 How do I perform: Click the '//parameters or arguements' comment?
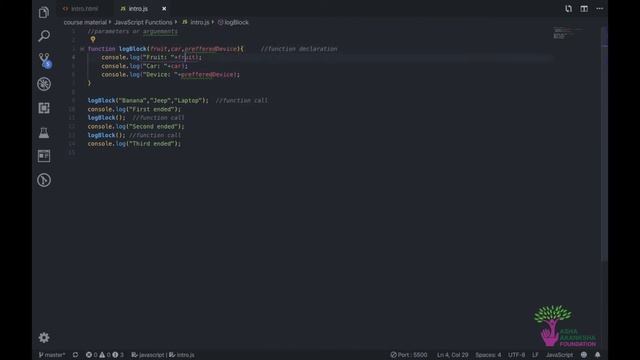click(x=133, y=31)
